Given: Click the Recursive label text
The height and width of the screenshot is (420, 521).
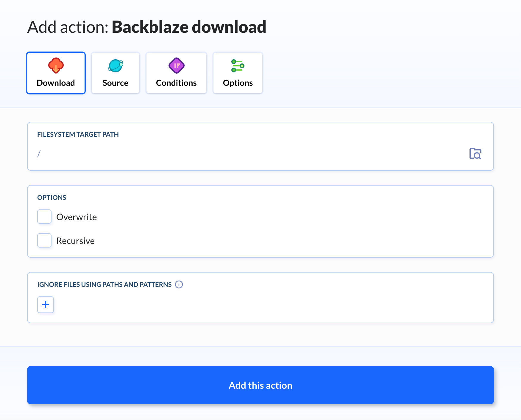Looking at the screenshot, I should [76, 241].
